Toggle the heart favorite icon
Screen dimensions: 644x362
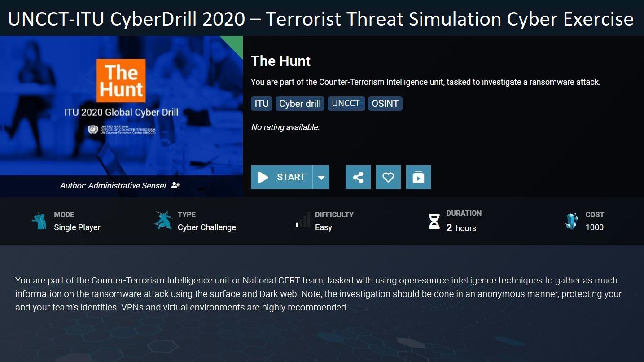(x=388, y=177)
